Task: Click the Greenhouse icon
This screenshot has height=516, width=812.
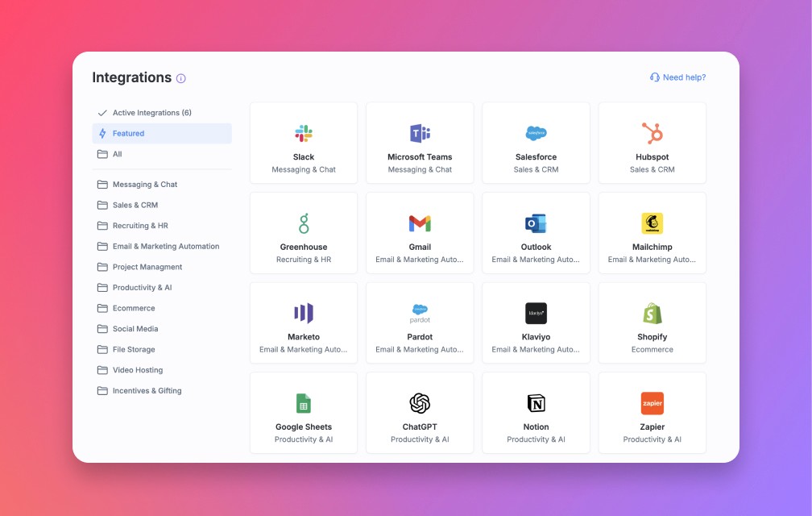Action: tap(303, 223)
